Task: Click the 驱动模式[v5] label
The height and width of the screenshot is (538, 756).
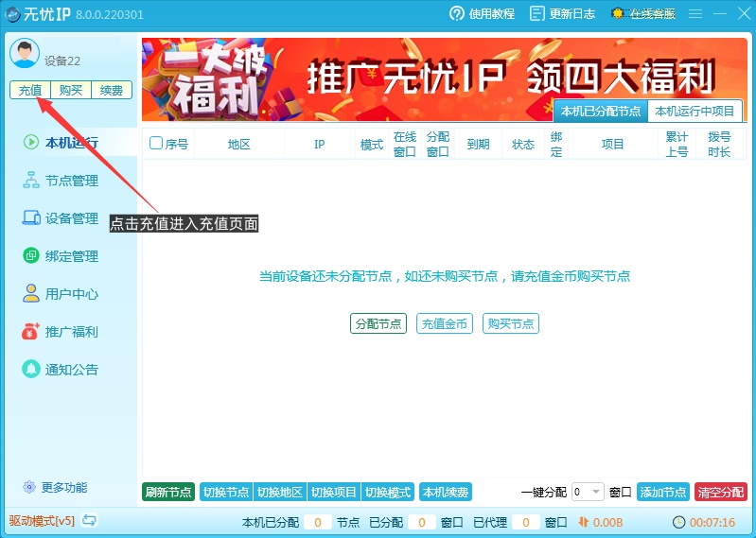Action: point(42,521)
